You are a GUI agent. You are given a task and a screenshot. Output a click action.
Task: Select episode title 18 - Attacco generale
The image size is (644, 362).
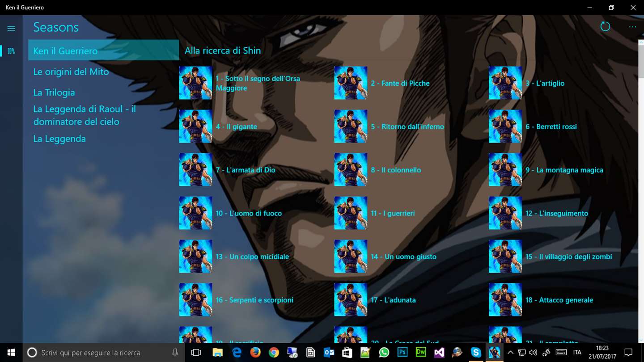click(559, 300)
